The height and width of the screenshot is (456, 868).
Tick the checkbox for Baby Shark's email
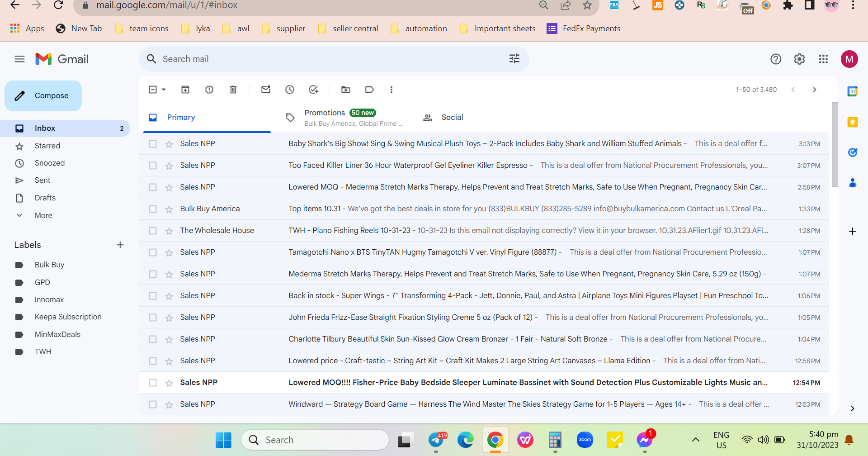153,144
